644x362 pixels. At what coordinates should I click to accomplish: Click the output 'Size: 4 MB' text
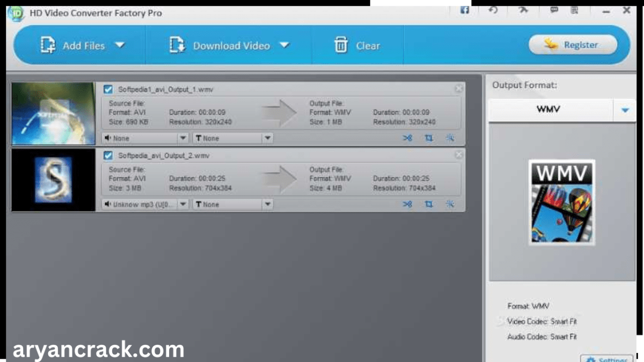(326, 188)
